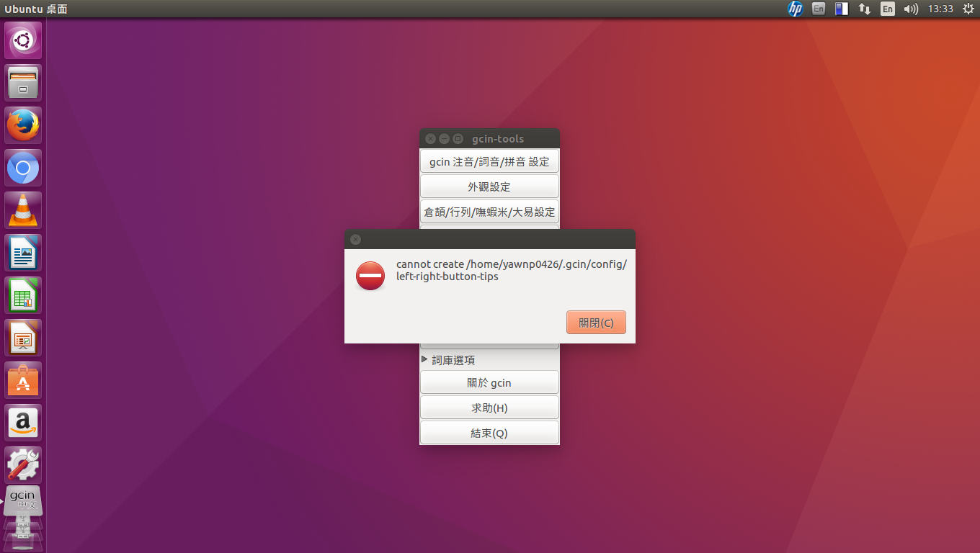The height and width of the screenshot is (553, 980).
Task: Open 外觀設定 appearance settings
Action: tap(489, 186)
